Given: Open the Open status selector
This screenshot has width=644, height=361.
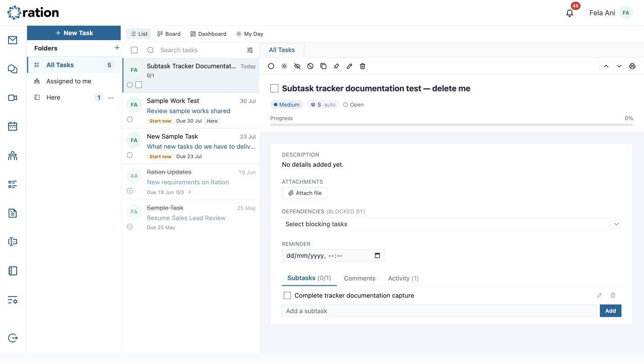Looking at the screenshot, I should pyautogui.click(x=354, y=105).
